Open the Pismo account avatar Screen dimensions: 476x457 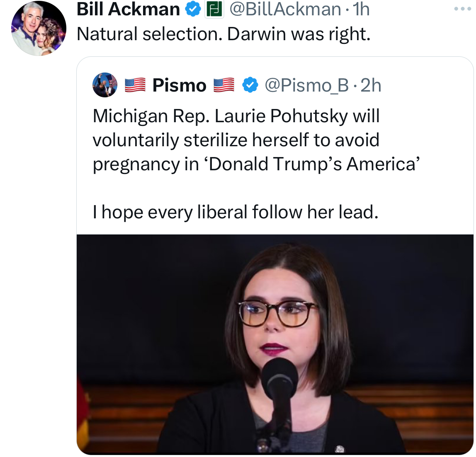click(x=105, y=85)
